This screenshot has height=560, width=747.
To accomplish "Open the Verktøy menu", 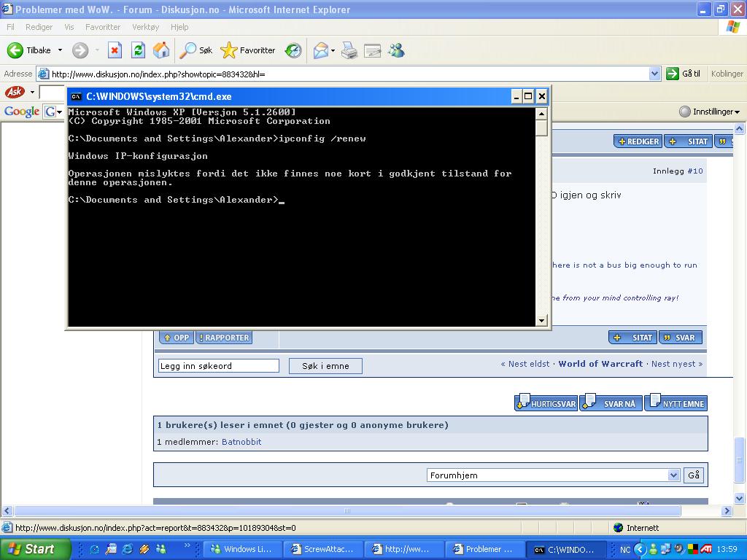I will click(145, 27).
